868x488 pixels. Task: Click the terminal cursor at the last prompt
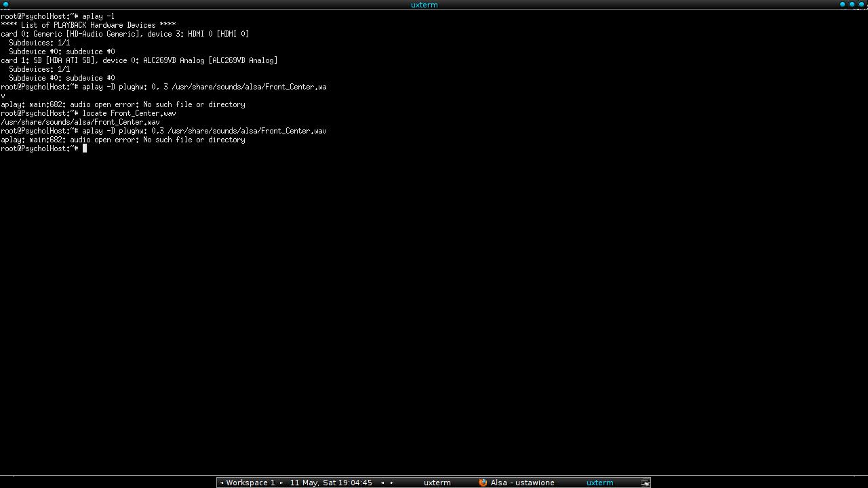(85, 148)
